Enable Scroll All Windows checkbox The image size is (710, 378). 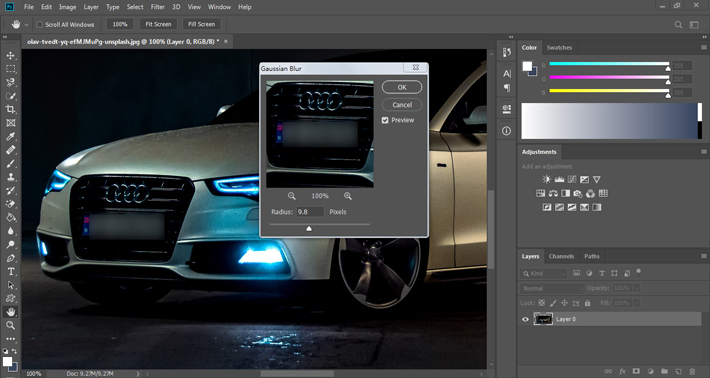point(39,24)
